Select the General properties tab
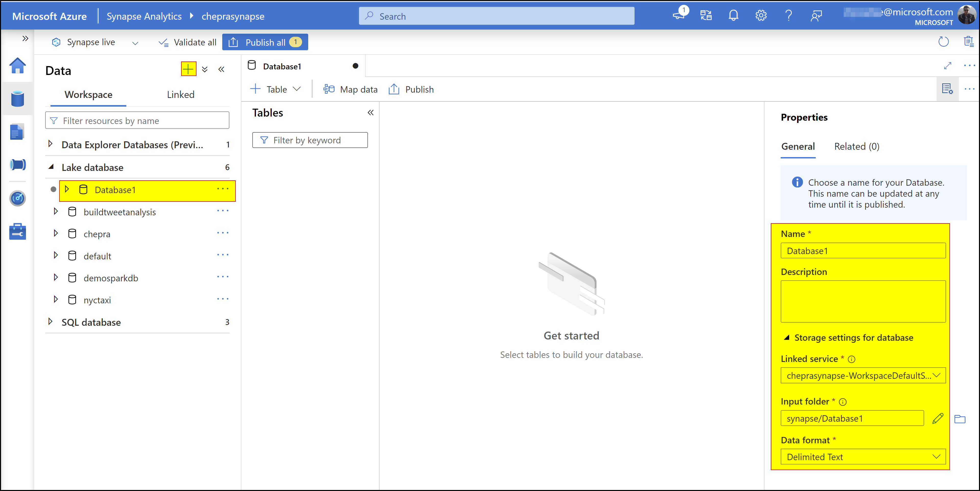980x491 pixels. click(798, 146)
